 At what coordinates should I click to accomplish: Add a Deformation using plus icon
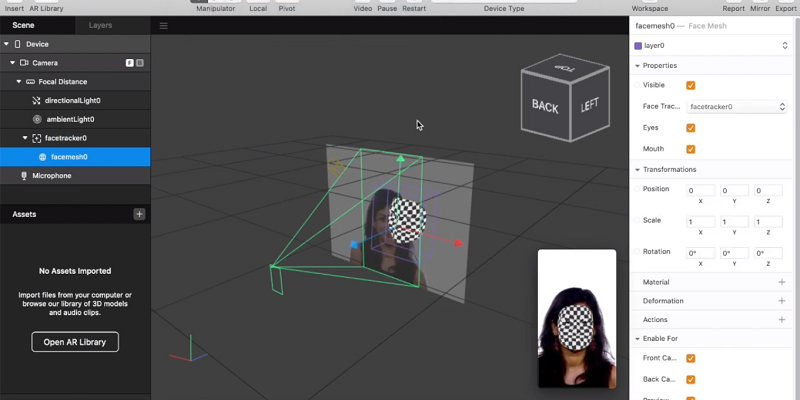pos(782,301)
